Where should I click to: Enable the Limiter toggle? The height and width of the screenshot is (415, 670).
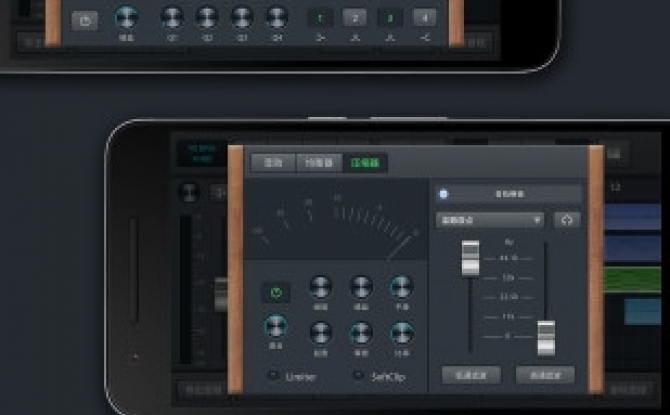coord(273,376)
